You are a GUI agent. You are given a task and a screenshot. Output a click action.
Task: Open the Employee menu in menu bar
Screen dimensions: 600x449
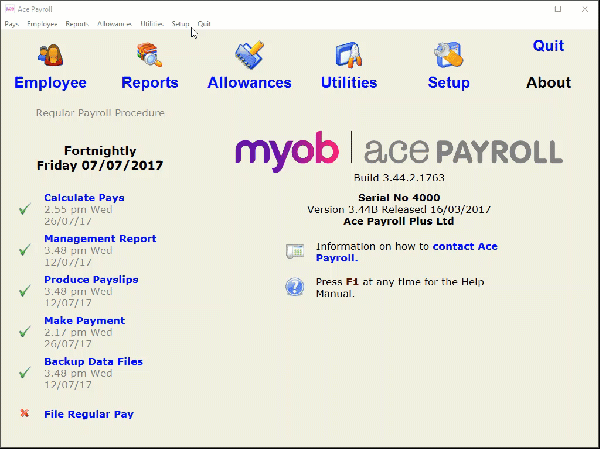click(x=42, y=24)
